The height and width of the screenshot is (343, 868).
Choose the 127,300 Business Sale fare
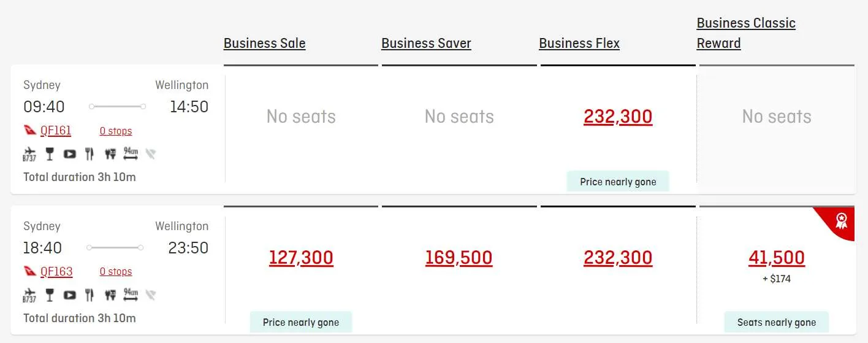click(x=301, y=258)
